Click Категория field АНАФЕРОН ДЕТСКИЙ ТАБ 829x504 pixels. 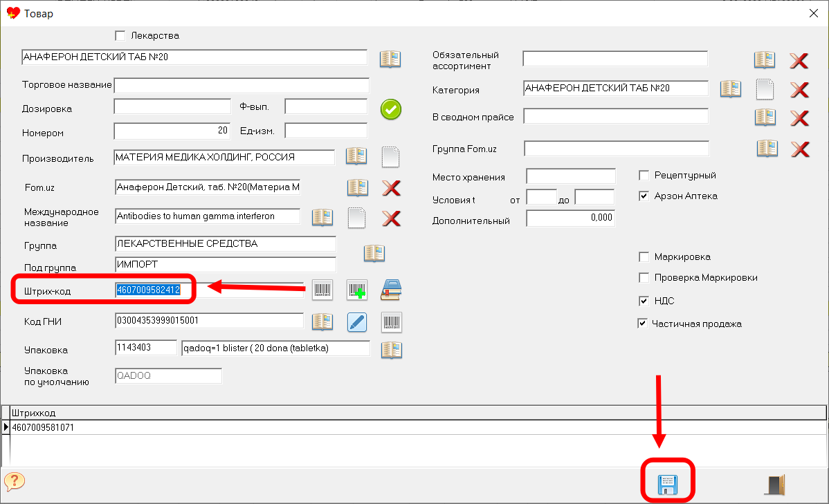coord(616,88)
